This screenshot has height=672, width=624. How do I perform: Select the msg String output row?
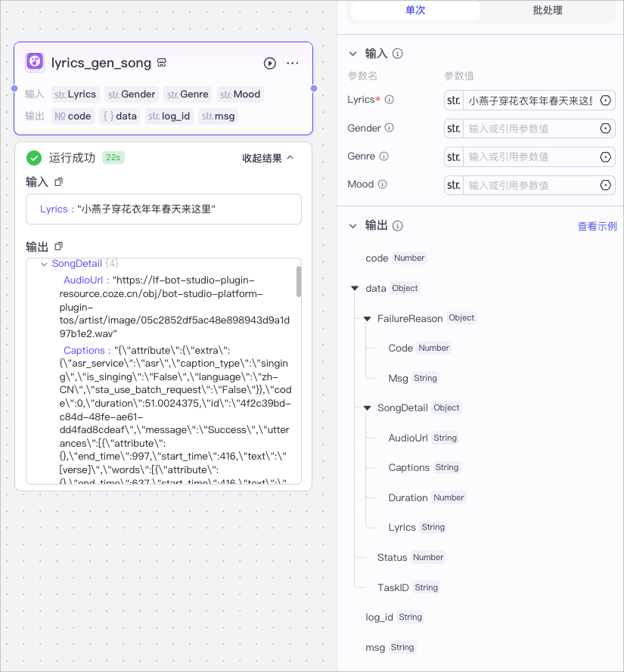391,647
